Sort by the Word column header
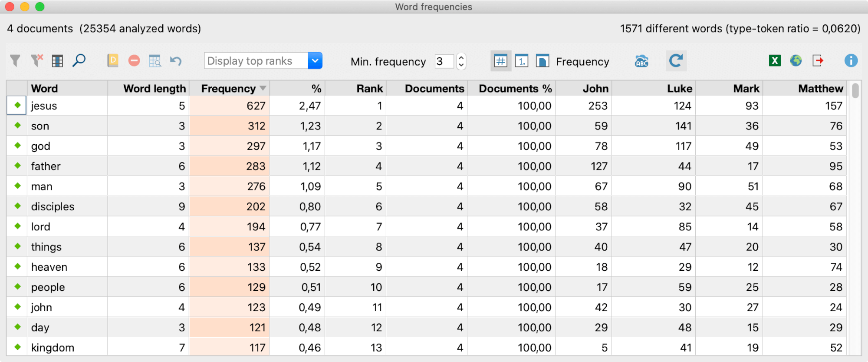This screenshot has height=362, width=868. pyautogui.click(x=44, y=89)
